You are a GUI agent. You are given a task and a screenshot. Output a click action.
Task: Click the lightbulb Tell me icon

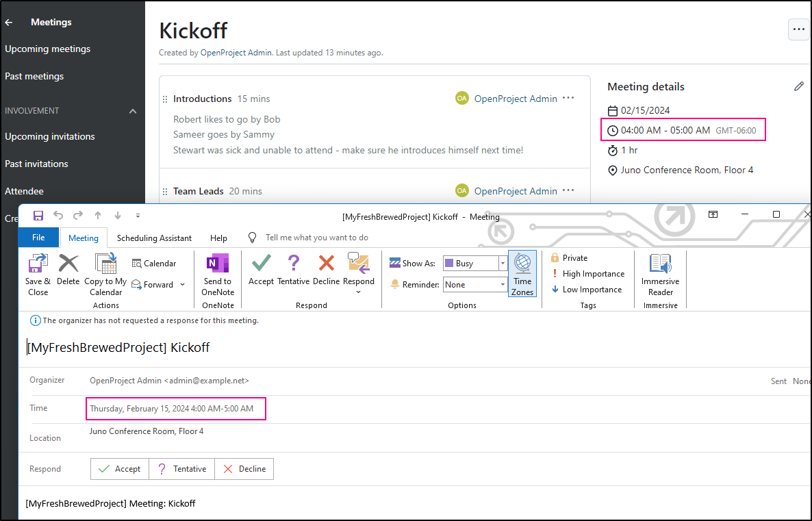[252, 238]
